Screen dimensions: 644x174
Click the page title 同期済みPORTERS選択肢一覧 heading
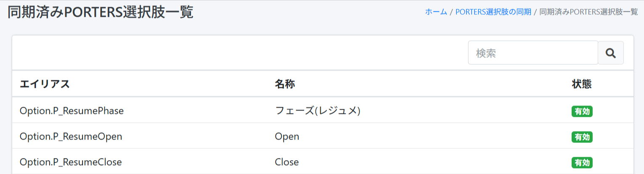101,12
